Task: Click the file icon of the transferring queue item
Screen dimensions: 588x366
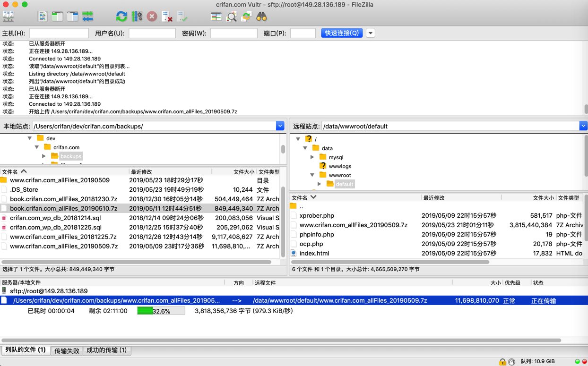Action: 4,300
